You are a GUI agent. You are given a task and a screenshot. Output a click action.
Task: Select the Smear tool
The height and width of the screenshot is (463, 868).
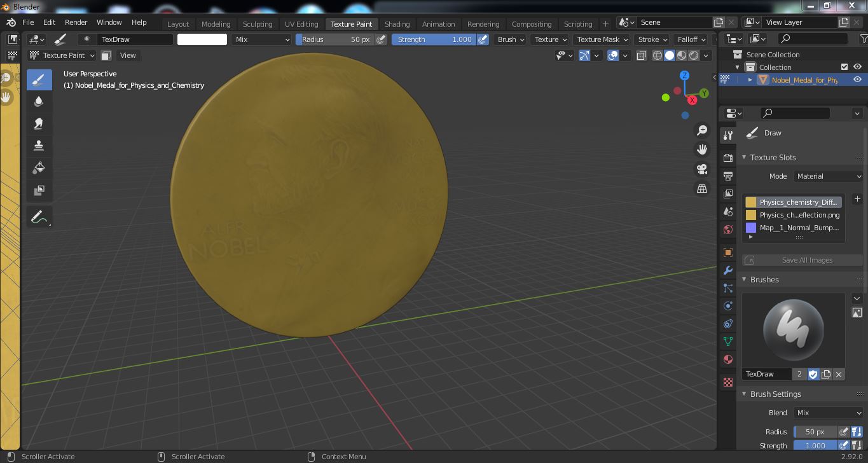(39, 123)
